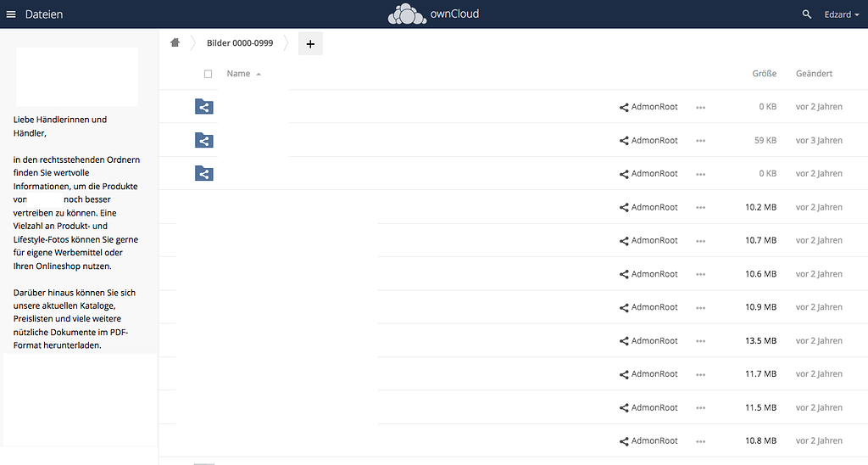Open sharing for the 59 KB folder
This screenshot has height=465, width=868.
coord(648,140)
